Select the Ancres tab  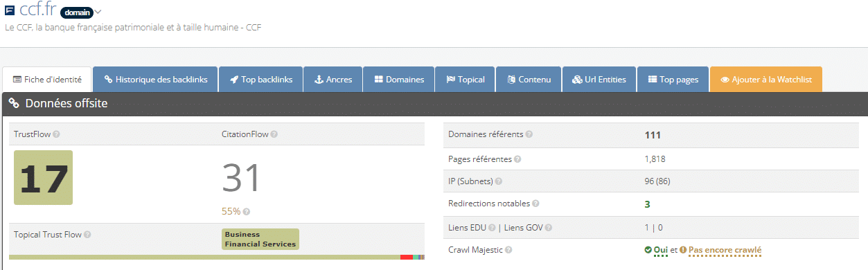tap(333, 80)
